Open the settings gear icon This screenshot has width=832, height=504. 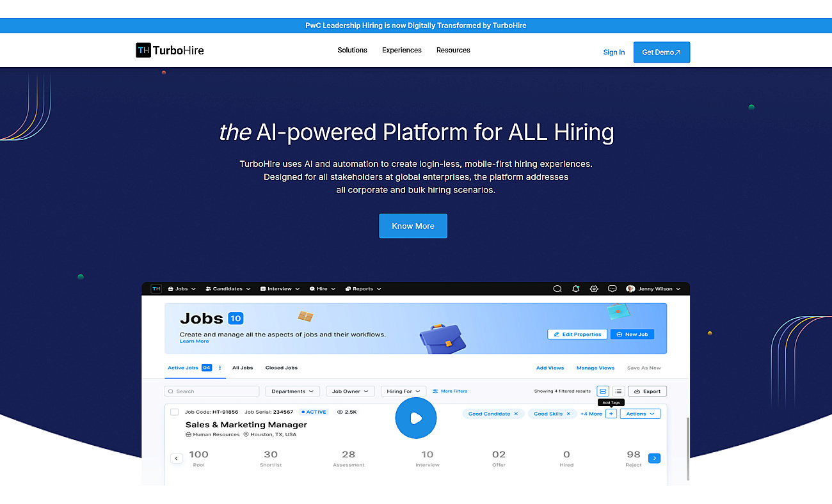(x=594, y=289)
